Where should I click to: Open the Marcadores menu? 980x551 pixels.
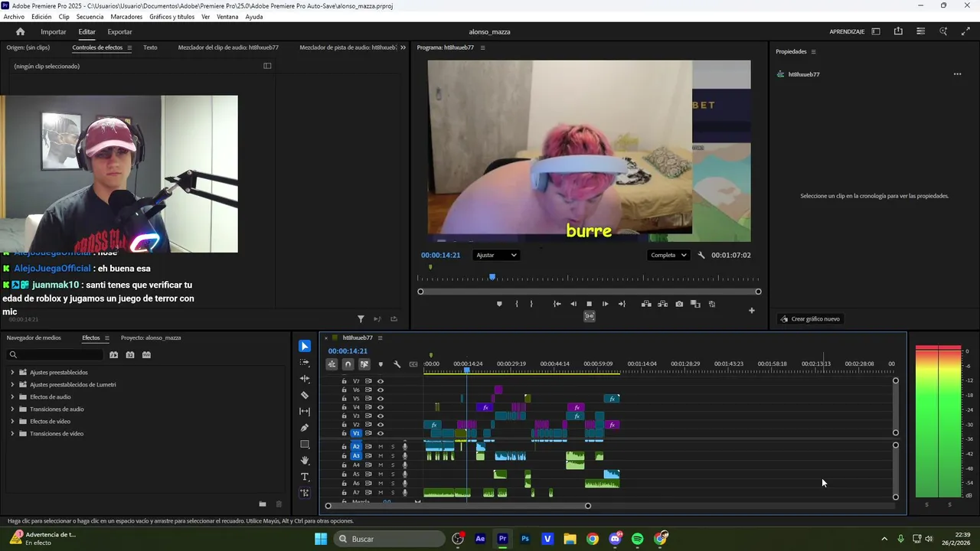(126, 16)
